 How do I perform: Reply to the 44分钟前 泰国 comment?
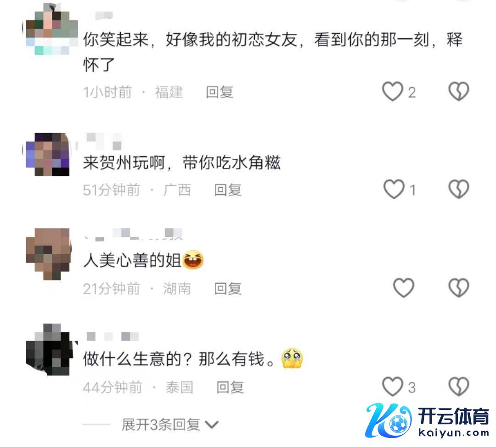point(230,387)
